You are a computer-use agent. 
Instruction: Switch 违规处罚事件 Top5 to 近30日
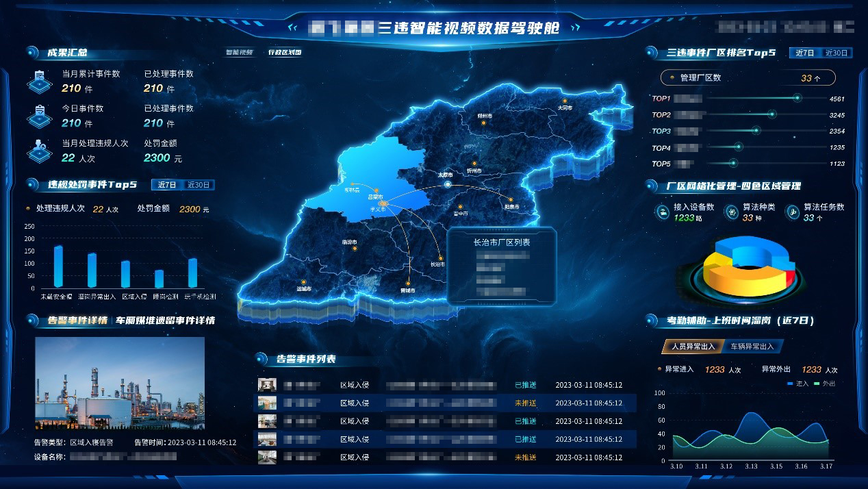coord(199,185)
